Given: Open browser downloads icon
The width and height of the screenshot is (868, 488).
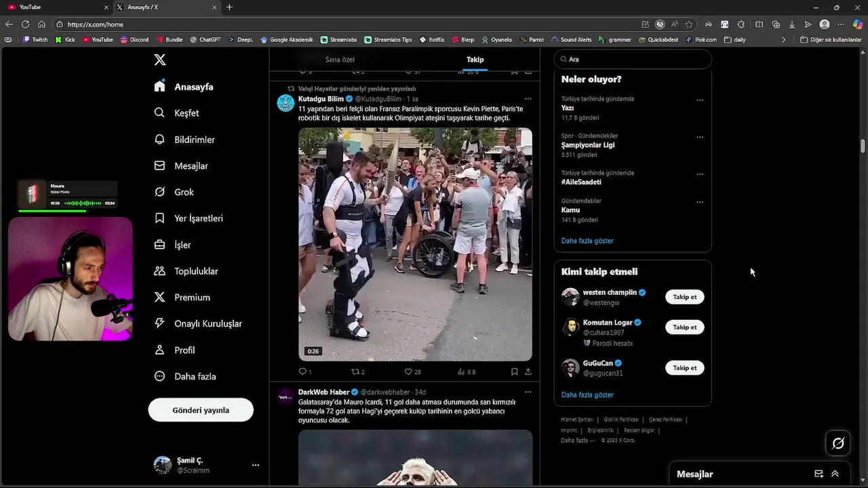Looking at the screenshot, I should coord(792,24).
